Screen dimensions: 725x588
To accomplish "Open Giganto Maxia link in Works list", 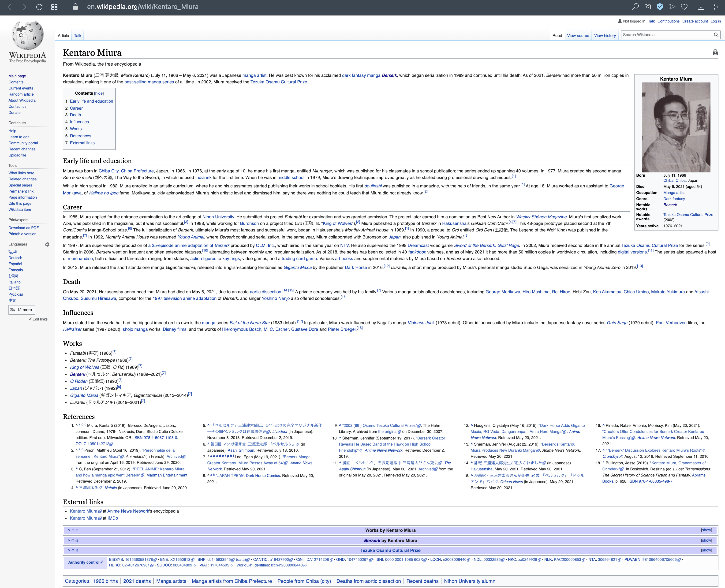I will coord(84,395).
